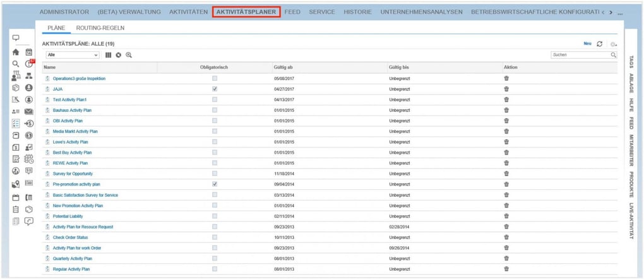
Task: Toggle Obligatorisch checkbox for Test Activity Plan1
Action: click(x=215, y=100)
